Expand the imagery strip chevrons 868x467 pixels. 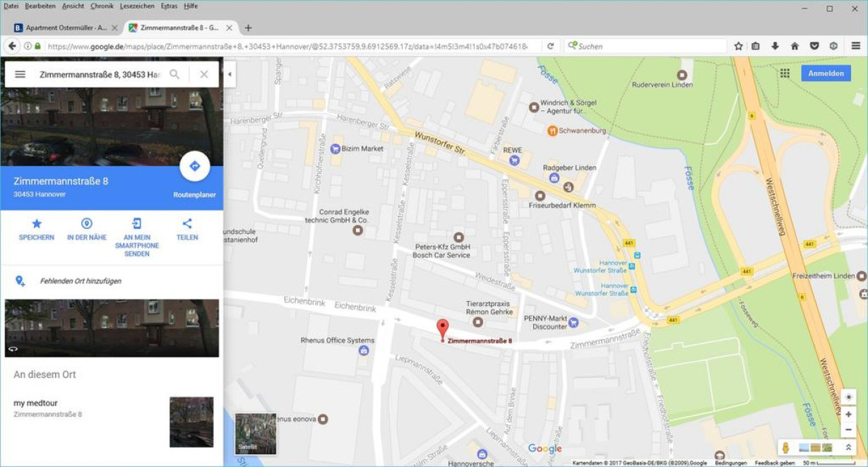tap(848, 447)
